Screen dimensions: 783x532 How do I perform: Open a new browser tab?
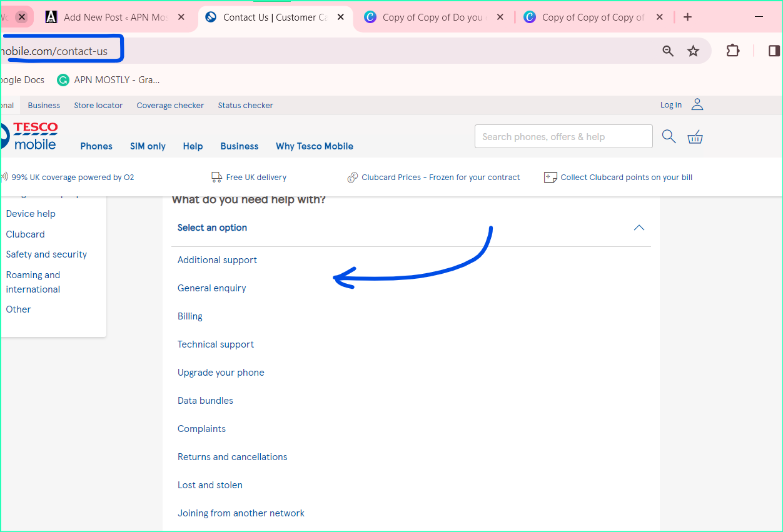(687, 17)
